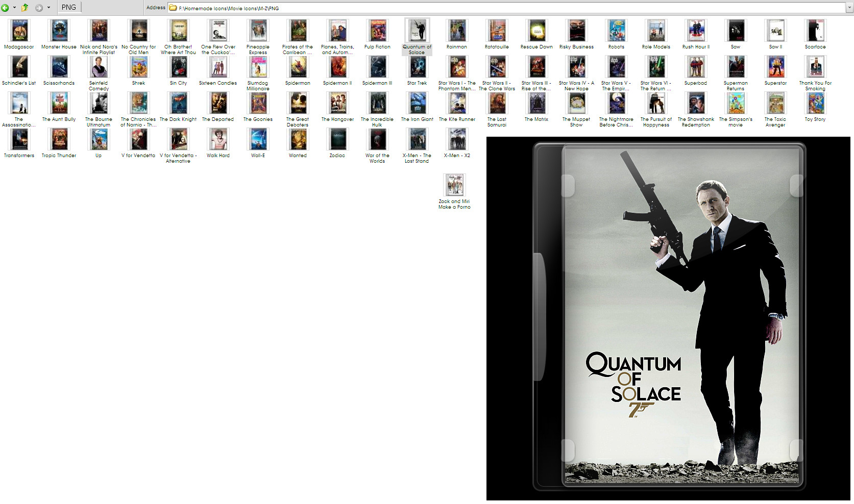Select the PNG tab
The height and width of the screenshot is (504, 854).
point(69,7)
